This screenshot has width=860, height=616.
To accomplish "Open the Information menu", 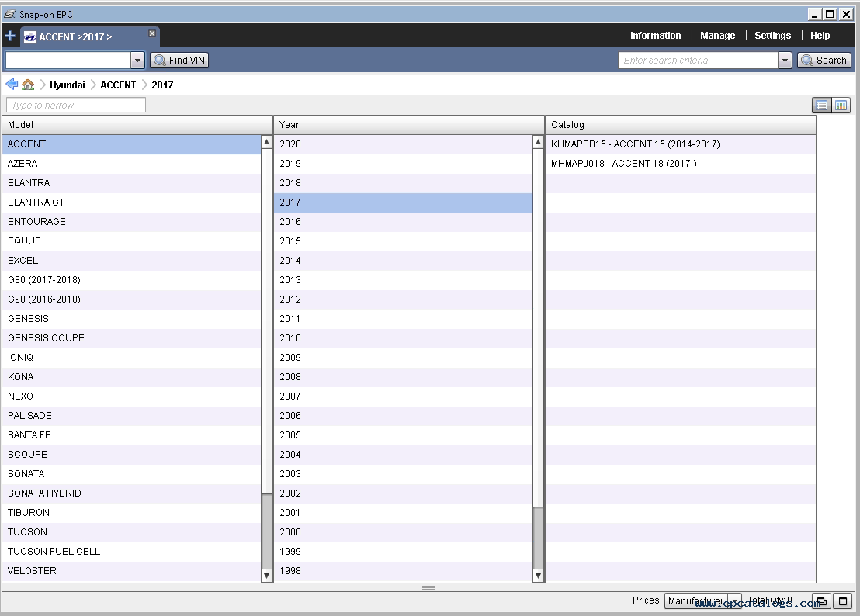I will click(655, 36).
